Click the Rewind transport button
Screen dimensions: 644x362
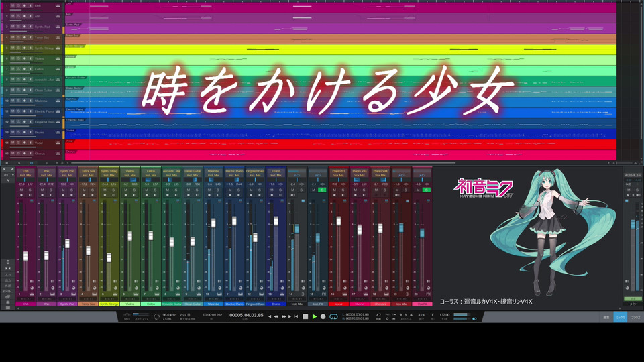click(x=276, y=316)
